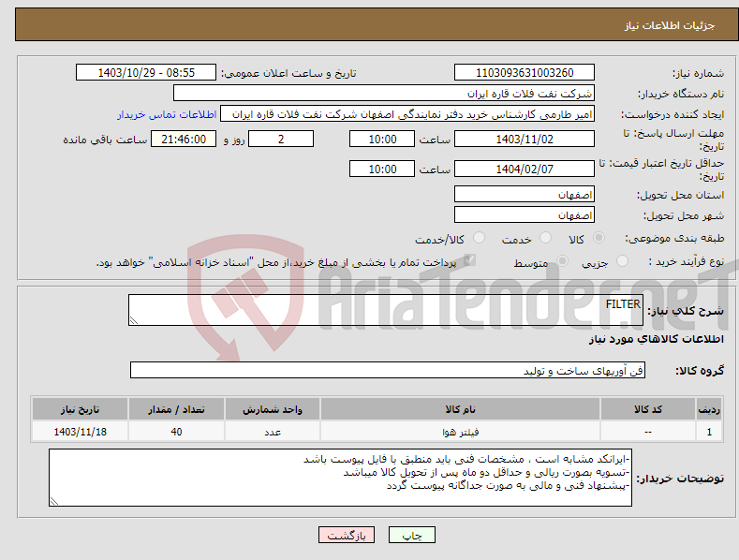Click the نوع فرآیند خرید label
The width and height of the screenshot is (739, 560).
(687, 261)
